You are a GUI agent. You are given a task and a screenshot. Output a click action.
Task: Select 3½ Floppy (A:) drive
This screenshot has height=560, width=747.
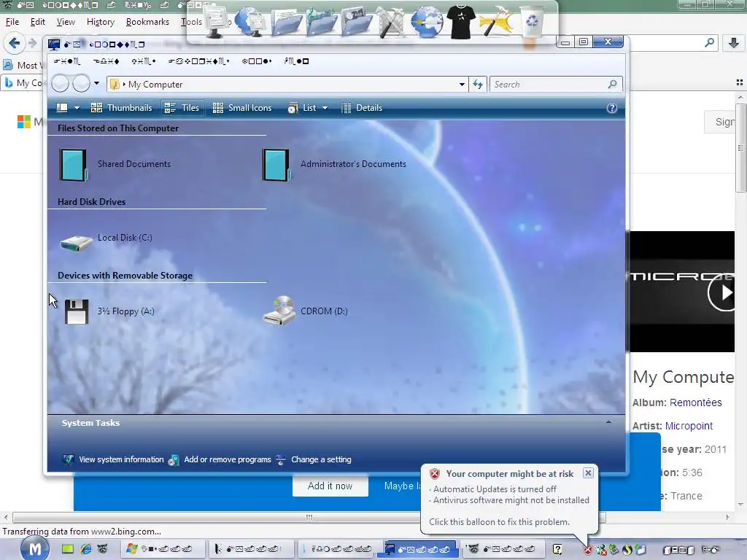coord(109,311)
